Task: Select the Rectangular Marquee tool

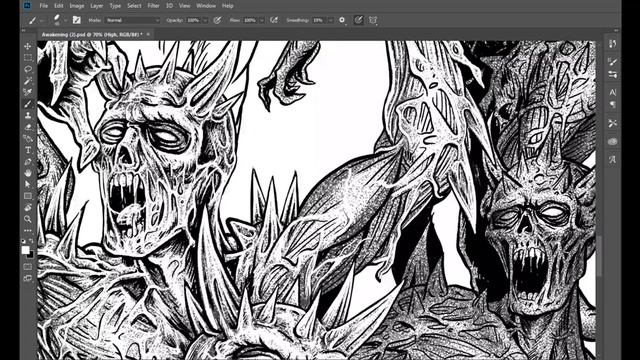Action: pos(28,58)
